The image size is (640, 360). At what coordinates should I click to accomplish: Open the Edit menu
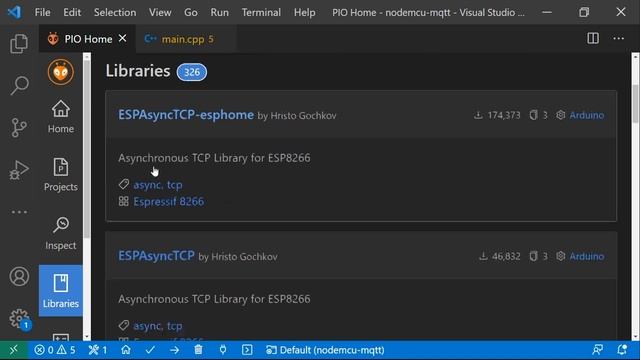[72, 12]
